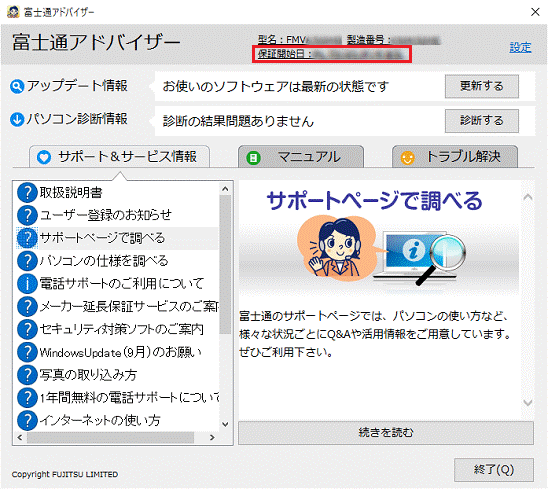Click the question icon next to 取扱説明書
Viewport: 548px width, 489px height.
point(27,193)
